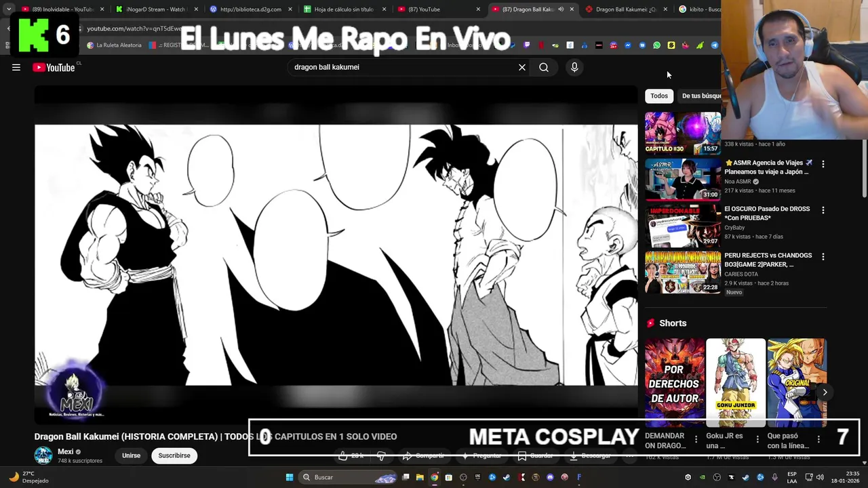The height and width of the screenshot is (488, 868).
Task: Show next Shorts with the chevron arrow
Action: [x=825, y=392]
